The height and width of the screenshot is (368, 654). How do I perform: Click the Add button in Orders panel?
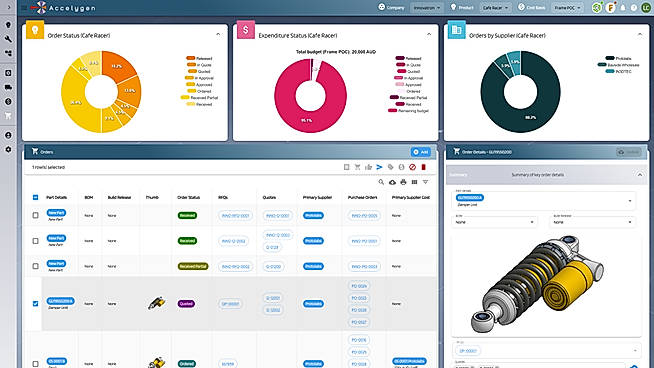420,152
